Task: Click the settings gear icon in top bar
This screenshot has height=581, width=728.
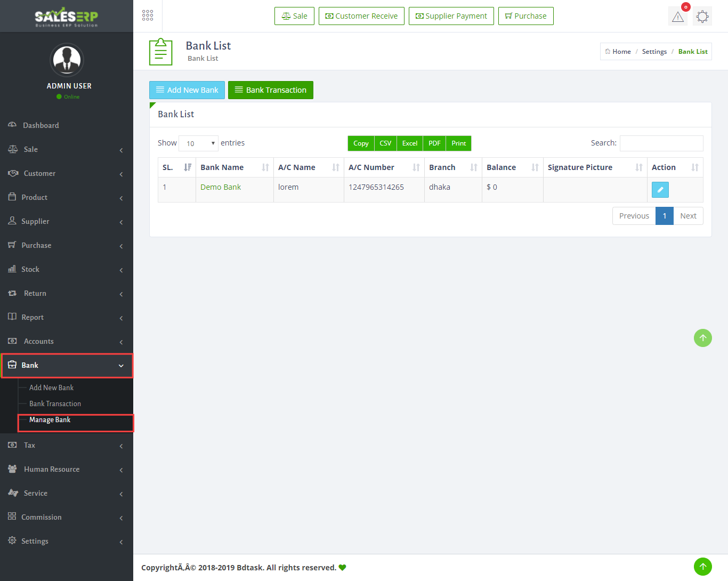Action: tap(702, 17)
